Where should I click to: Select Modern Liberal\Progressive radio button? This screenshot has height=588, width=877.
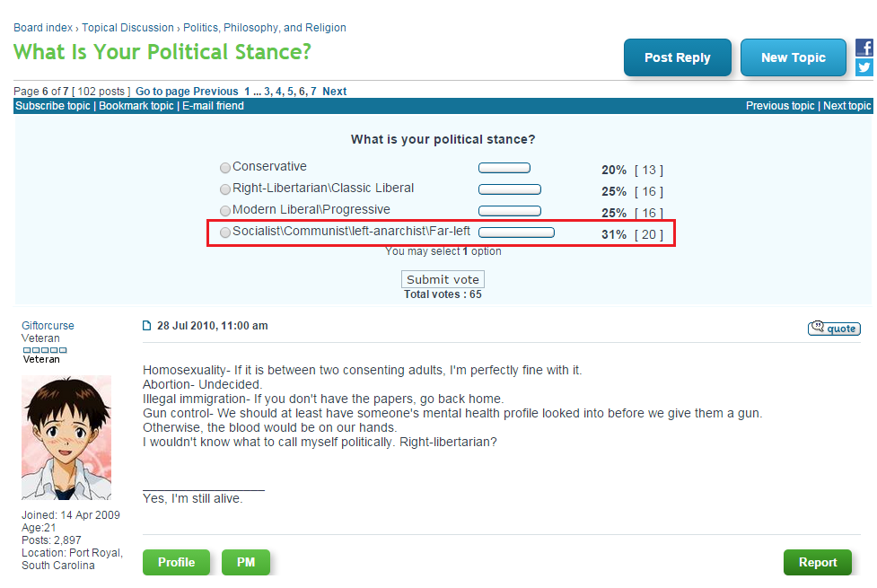(x=225, y=211)
